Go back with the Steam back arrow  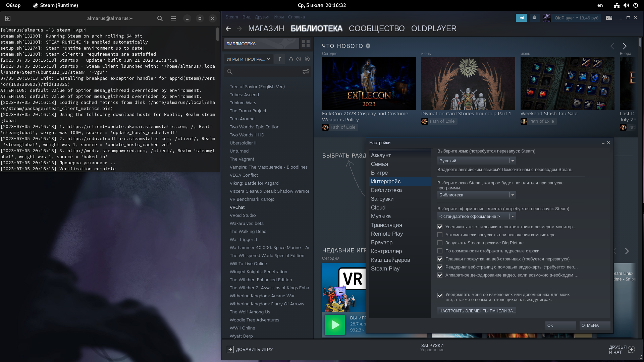point(228,29)
